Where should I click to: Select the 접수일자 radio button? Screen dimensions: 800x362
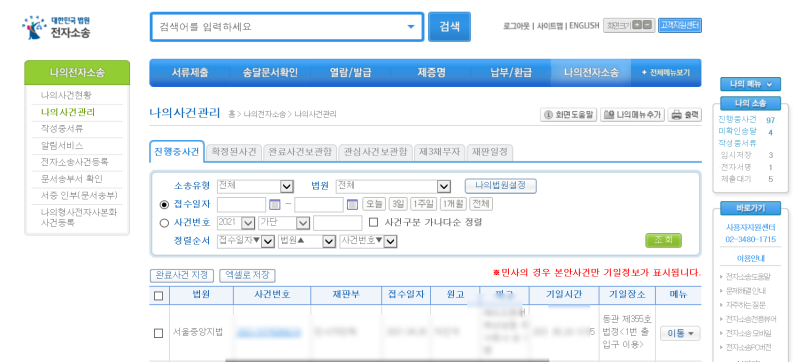click(164, 204)
